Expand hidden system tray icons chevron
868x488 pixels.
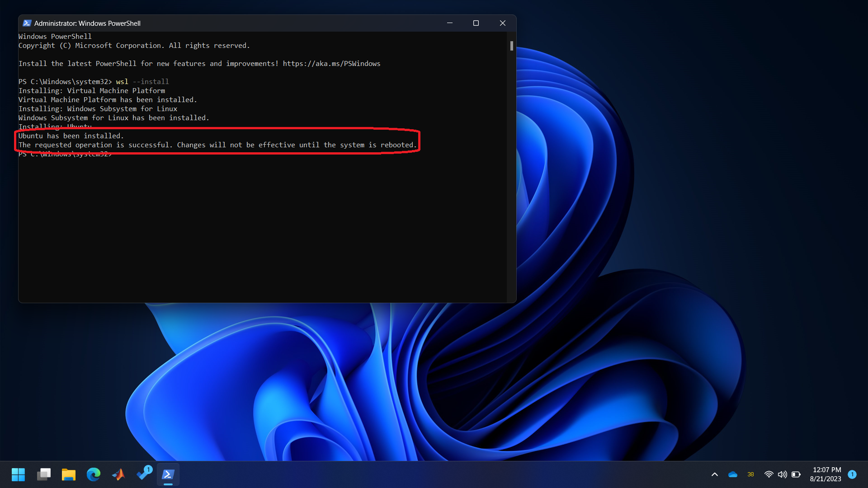click(715, 474)
